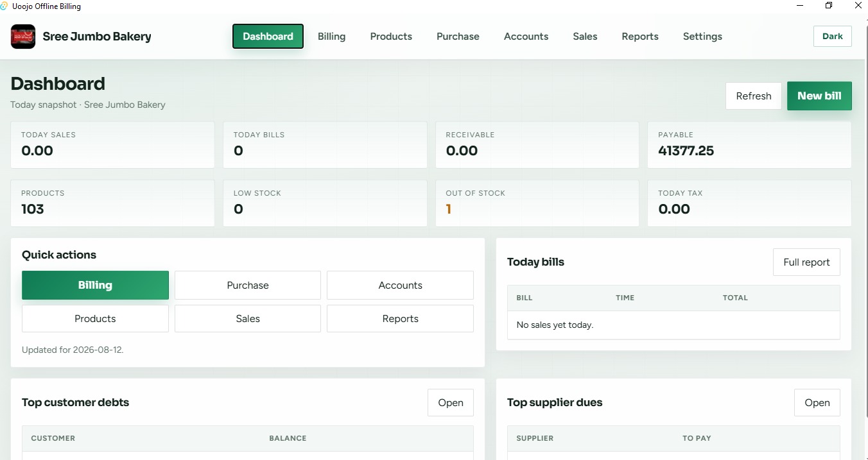Click the Accounts quick action button
The width and height of the screenshot is (868, 460).
(400, 285)
